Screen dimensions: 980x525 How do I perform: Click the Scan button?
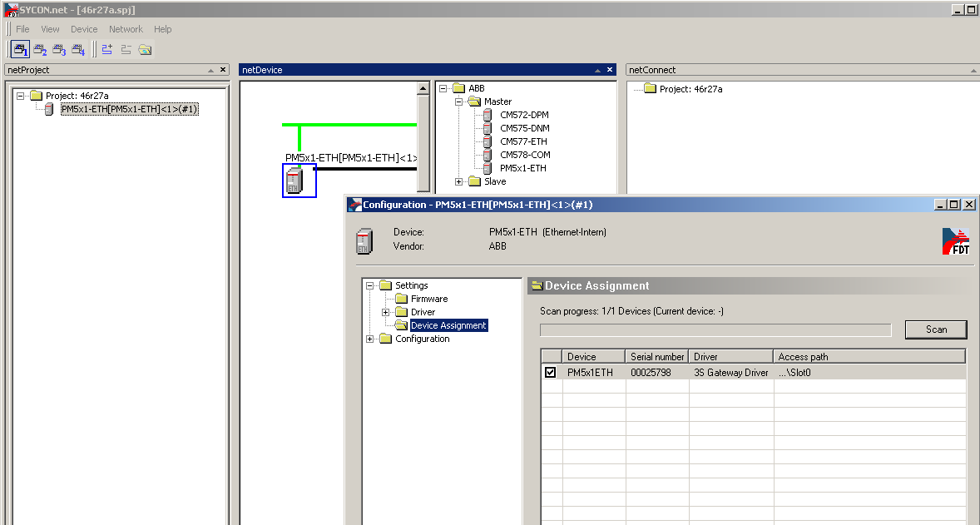pyautogui.click(x=936, y=329)
